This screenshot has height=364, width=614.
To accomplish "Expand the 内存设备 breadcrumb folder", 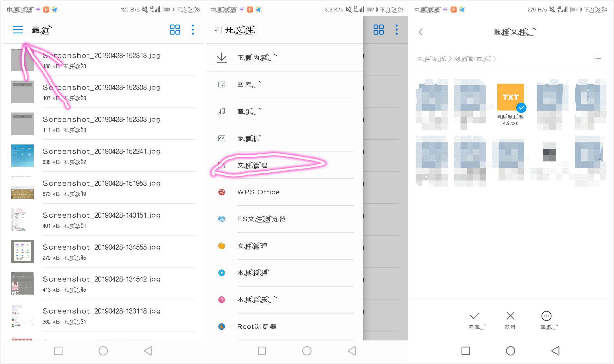I will click(x=431, y=59).
